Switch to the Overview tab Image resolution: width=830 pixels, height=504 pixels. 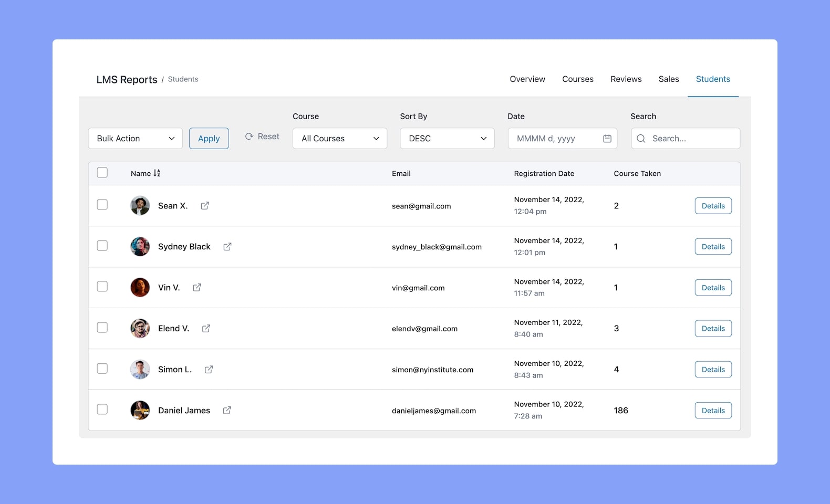coord(527,79)
